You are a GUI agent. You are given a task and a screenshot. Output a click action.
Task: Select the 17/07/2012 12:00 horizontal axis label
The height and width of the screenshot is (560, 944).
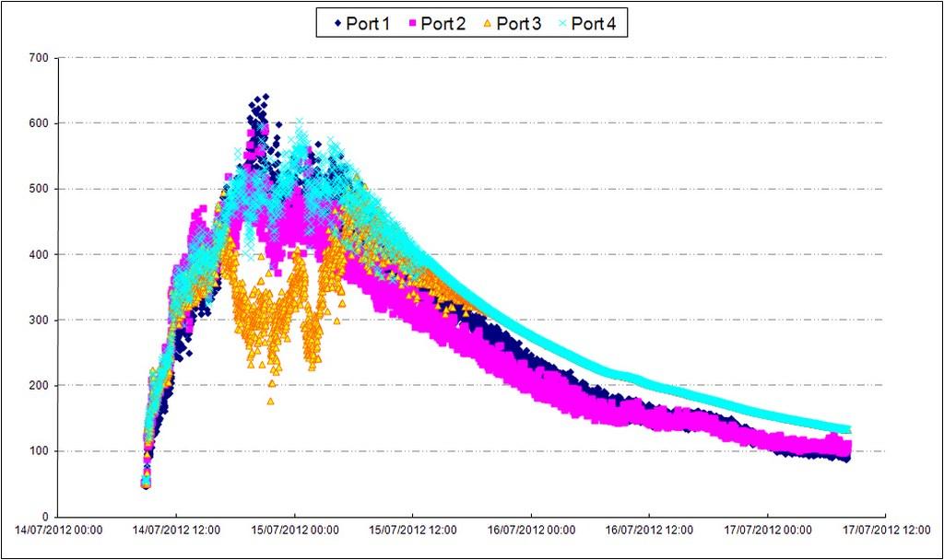[885, 531]
